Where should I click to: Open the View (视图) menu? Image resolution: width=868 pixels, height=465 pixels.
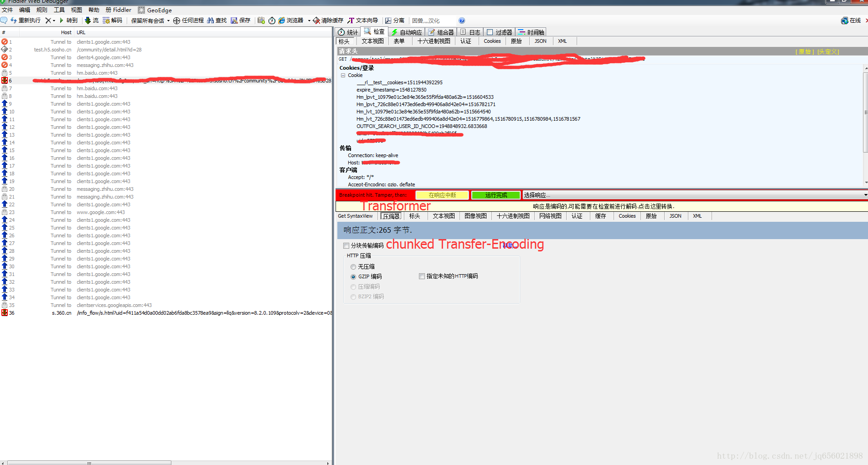[x=77, y=10]
